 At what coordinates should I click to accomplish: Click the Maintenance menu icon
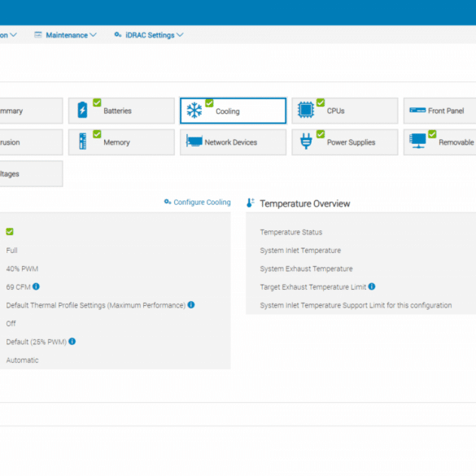tap(38, 35)
